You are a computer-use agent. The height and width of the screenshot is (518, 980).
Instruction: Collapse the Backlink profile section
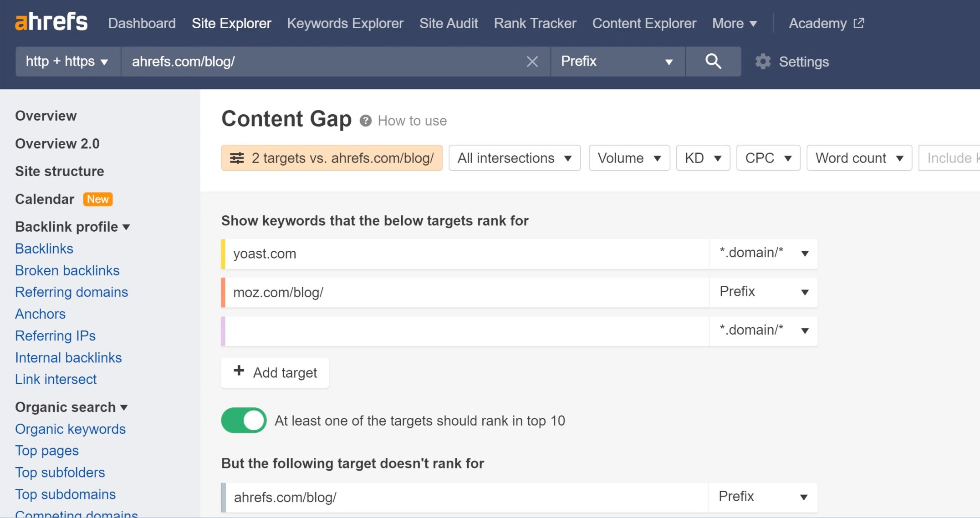coord(72,227)
